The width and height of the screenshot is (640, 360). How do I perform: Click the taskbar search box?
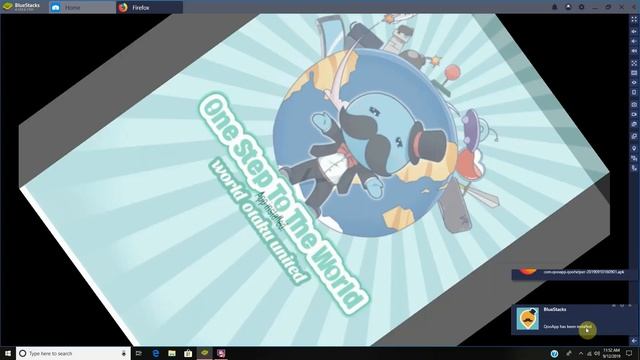73,353
